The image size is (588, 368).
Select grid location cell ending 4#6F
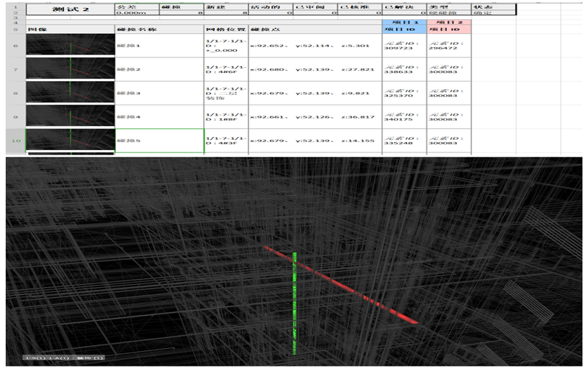226,69
